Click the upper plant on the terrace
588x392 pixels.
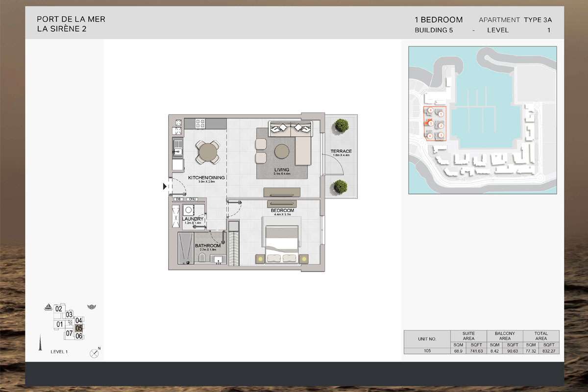pyautogui.click(x=339, y=125)
